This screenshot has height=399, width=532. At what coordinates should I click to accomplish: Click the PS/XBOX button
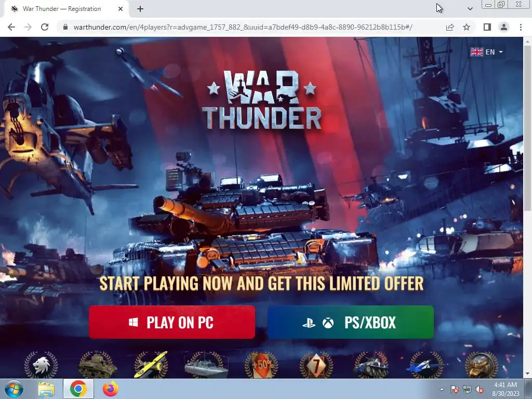[x=351, y=322]
